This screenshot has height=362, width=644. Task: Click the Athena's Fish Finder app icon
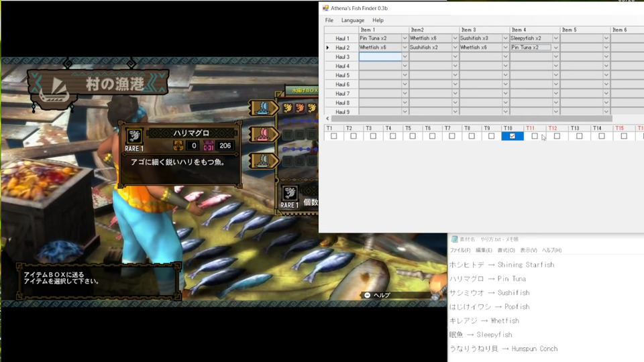tap(325, 8)
